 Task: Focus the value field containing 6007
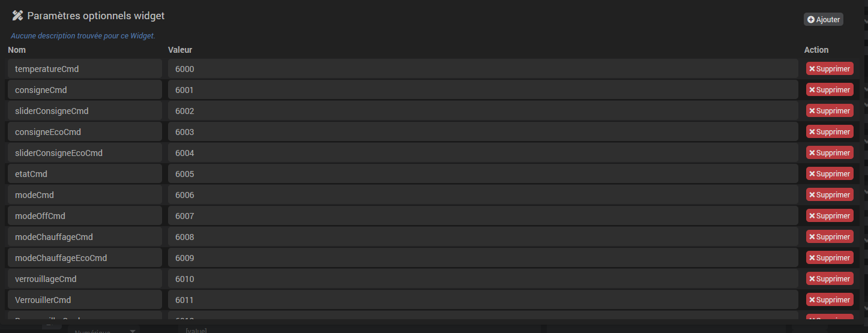(483, 216)
